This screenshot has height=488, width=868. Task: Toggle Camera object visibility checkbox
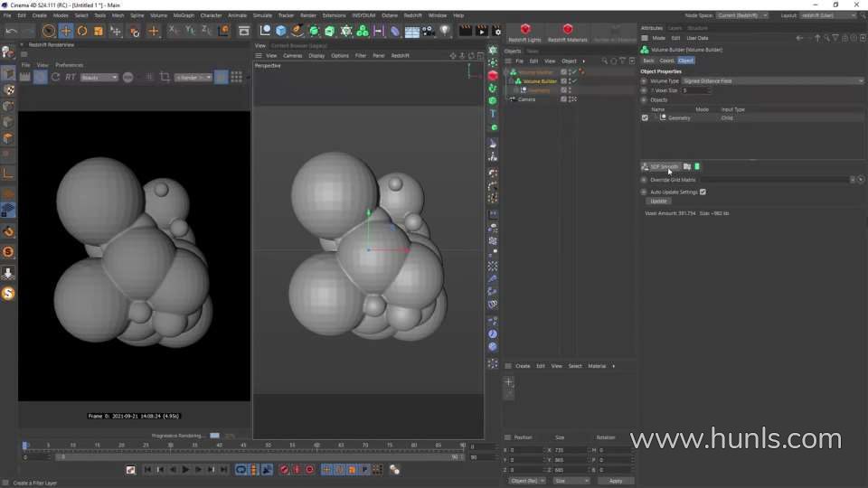pos(564,99)
